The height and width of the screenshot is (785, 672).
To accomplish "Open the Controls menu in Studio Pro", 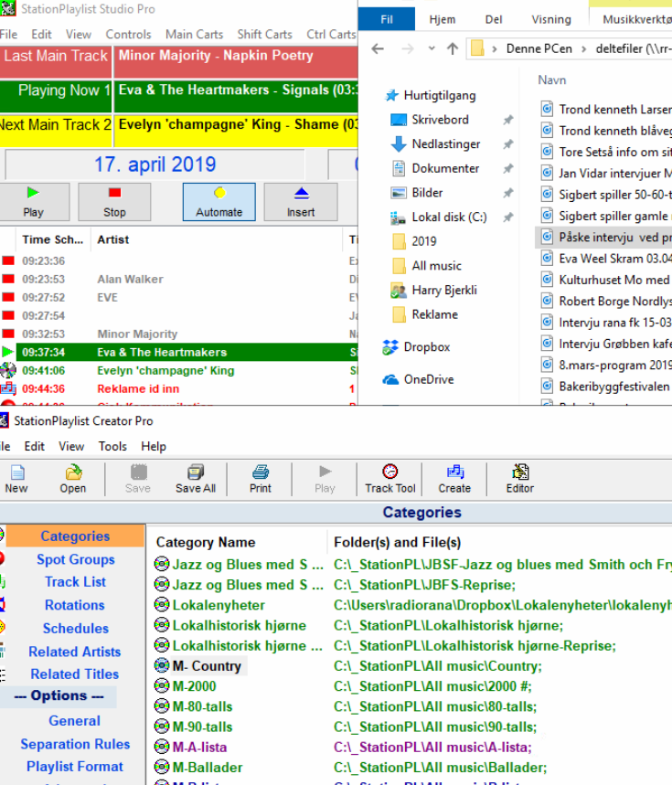I will pos(128,34).
